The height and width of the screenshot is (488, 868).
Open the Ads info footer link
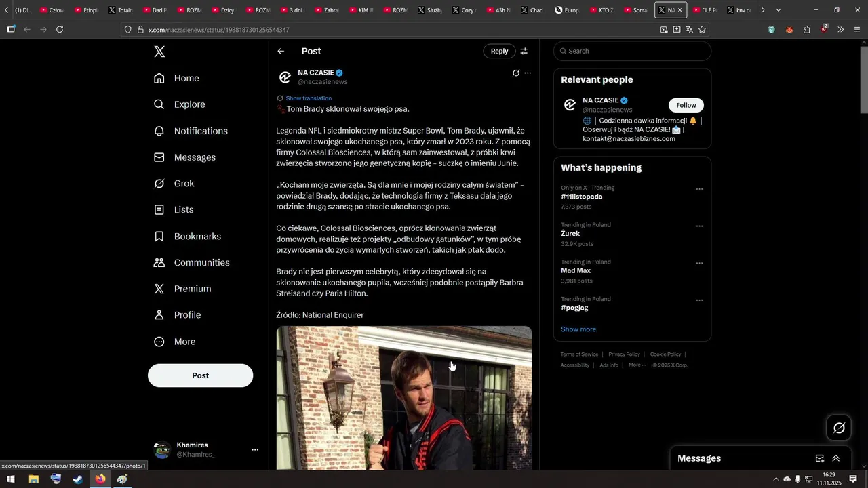tap(609, 365)
